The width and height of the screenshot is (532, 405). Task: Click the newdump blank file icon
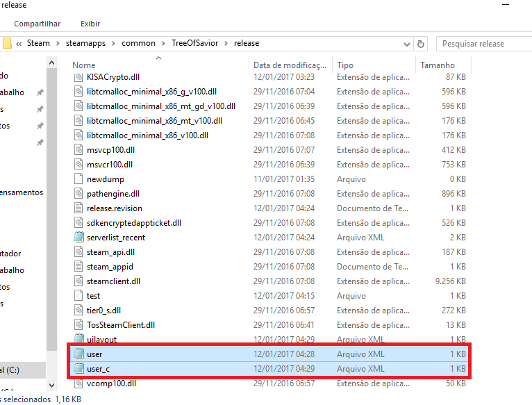click(x=79, y=179)
